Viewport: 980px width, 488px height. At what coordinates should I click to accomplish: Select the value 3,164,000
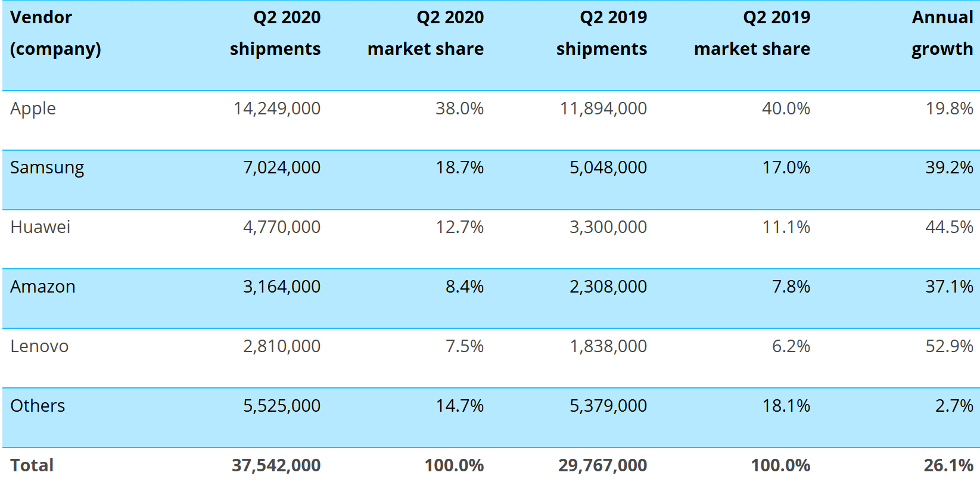click(x=282, y=287)
